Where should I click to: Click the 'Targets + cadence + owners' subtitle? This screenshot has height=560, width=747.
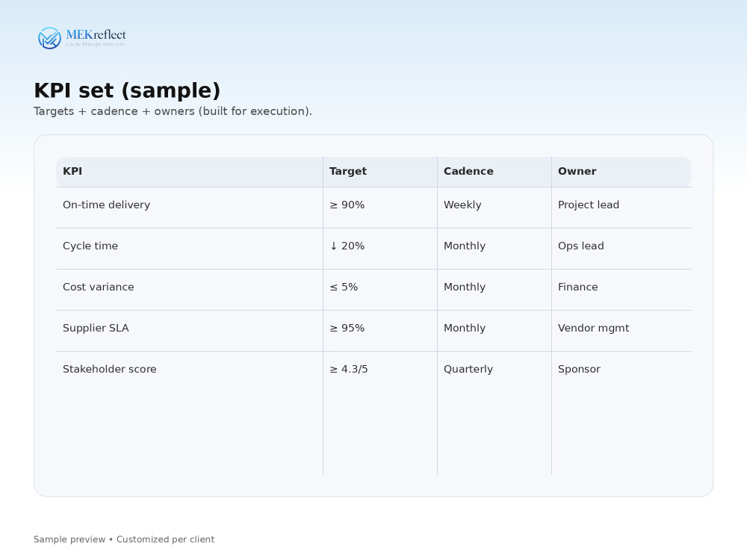point(173,111)
